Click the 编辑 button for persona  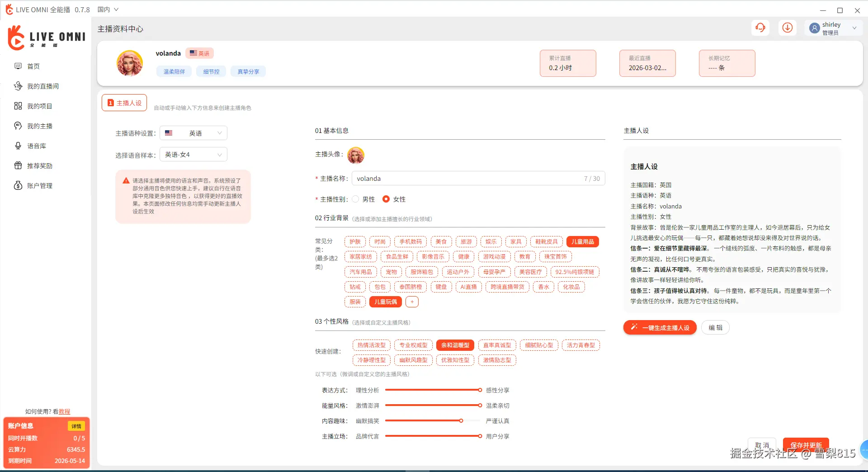(x=715, y=327)
